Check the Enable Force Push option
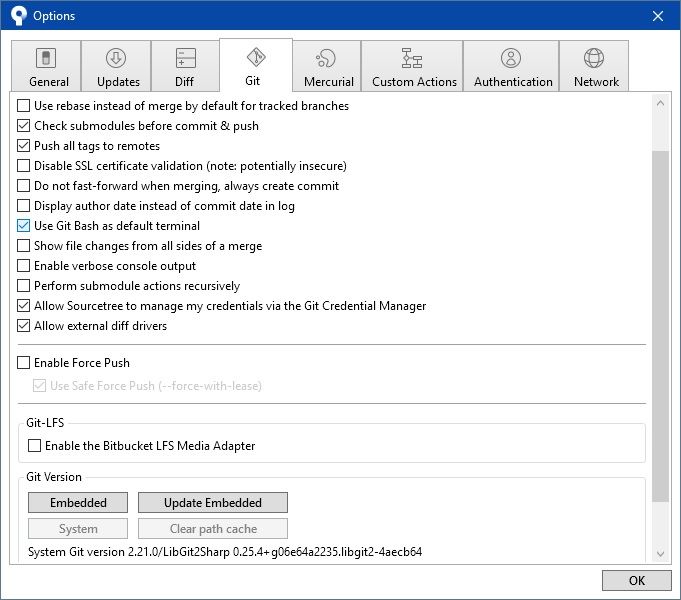 pos(23,362)
